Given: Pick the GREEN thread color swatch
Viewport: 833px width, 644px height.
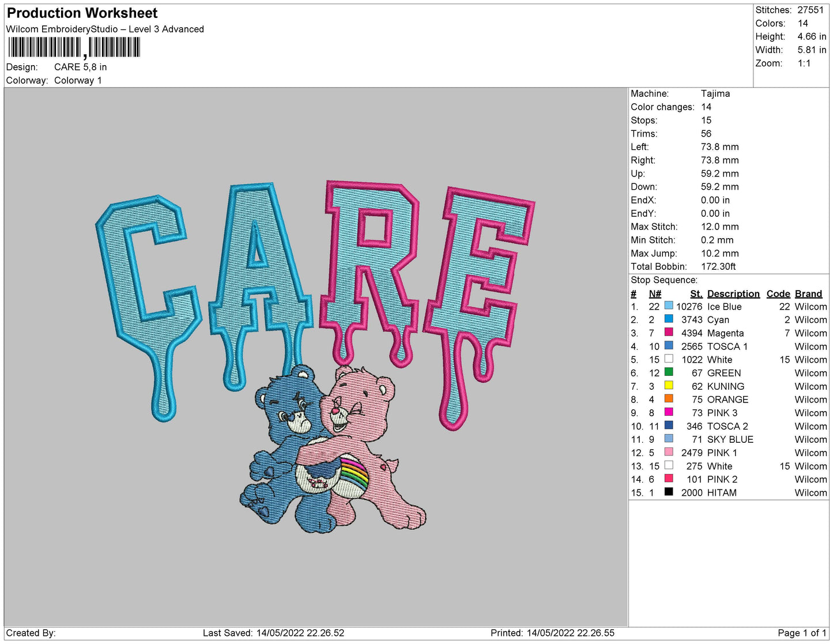Looking at the screenshot, I should pyautogui.click(x=669, y=372).
